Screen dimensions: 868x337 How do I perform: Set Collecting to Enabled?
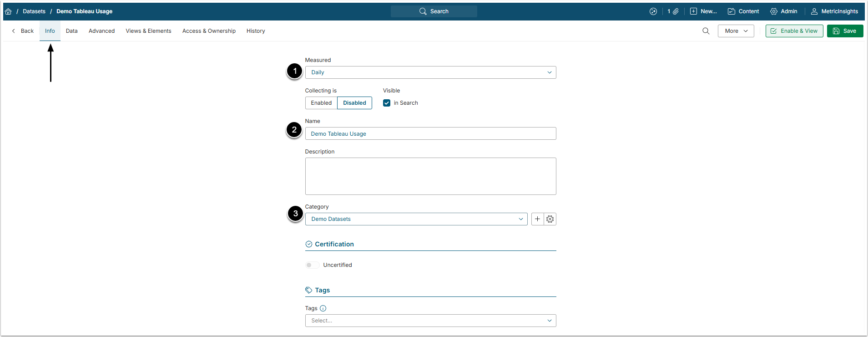[321, 103]
